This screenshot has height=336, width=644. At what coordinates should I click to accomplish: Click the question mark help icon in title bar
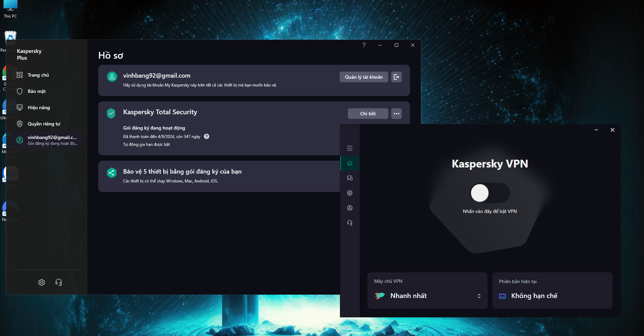(364, 45)
